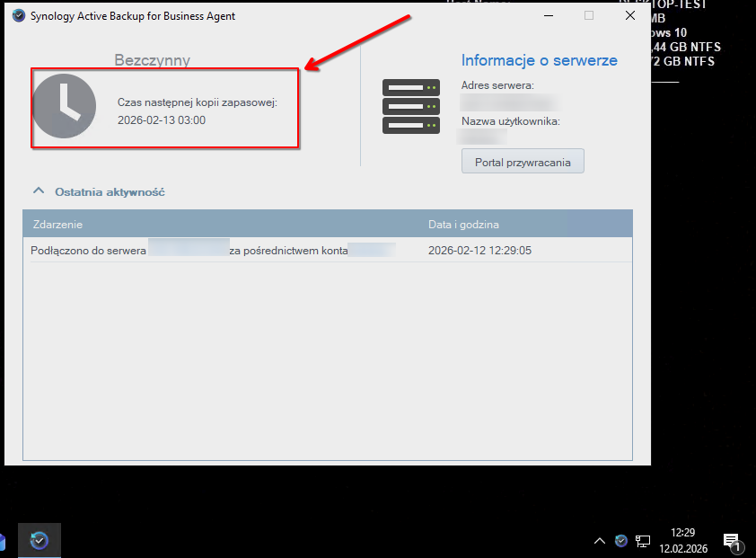This screenshot has height=558, width=756.
Task: Collapse the Ostatnia aktywność section
Action: tap(39, 191)
